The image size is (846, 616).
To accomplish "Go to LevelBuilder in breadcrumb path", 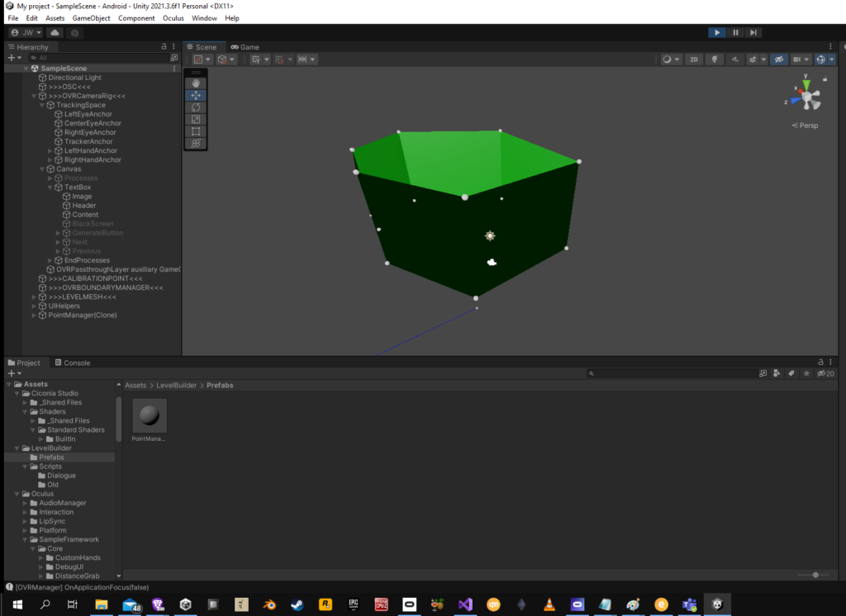I will point(177,386).
